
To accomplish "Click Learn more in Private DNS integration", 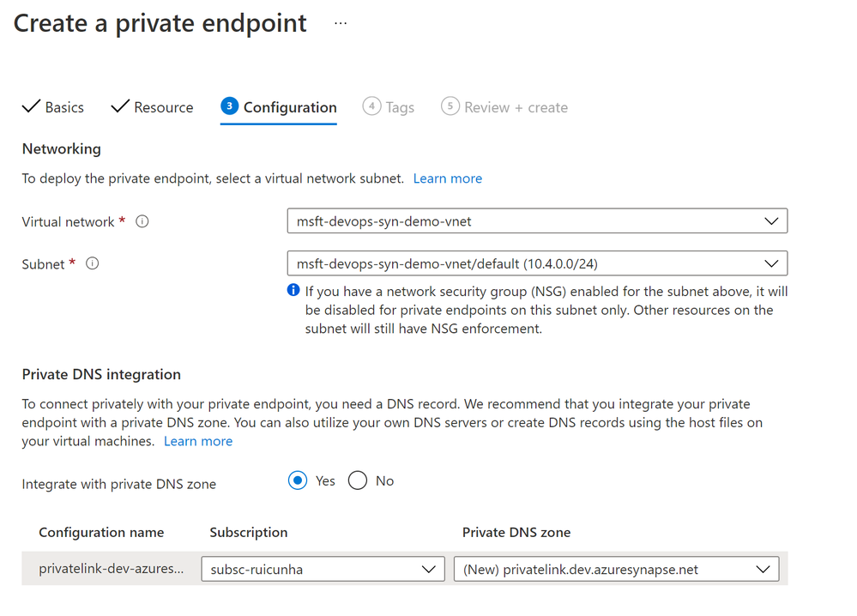I will point(198,441).
